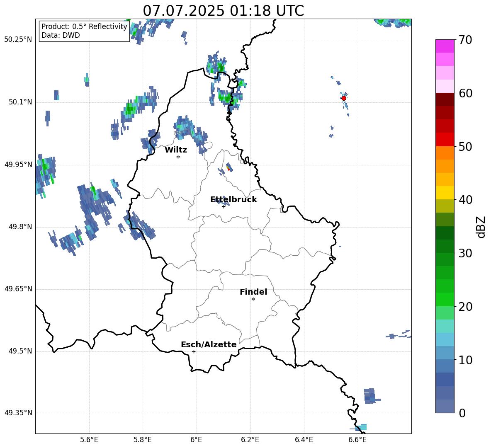This screenshot has width=491, height=448.
Task: Click the title 07.07.2025 01:18 UTC
Action: pos(223,11)
